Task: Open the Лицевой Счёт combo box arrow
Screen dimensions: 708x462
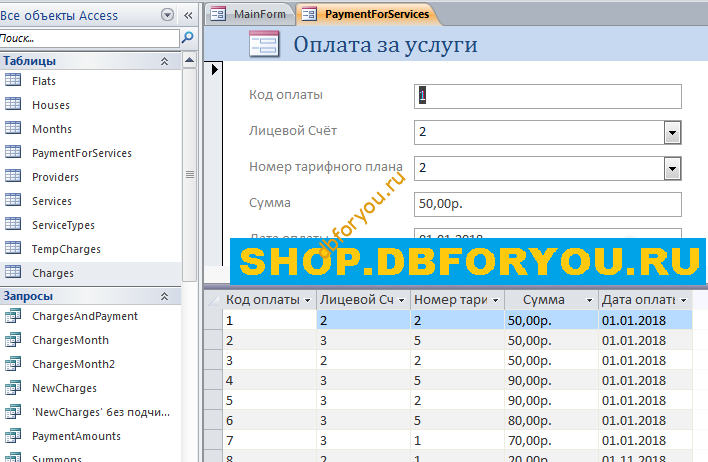Action: tap(672, 132)
